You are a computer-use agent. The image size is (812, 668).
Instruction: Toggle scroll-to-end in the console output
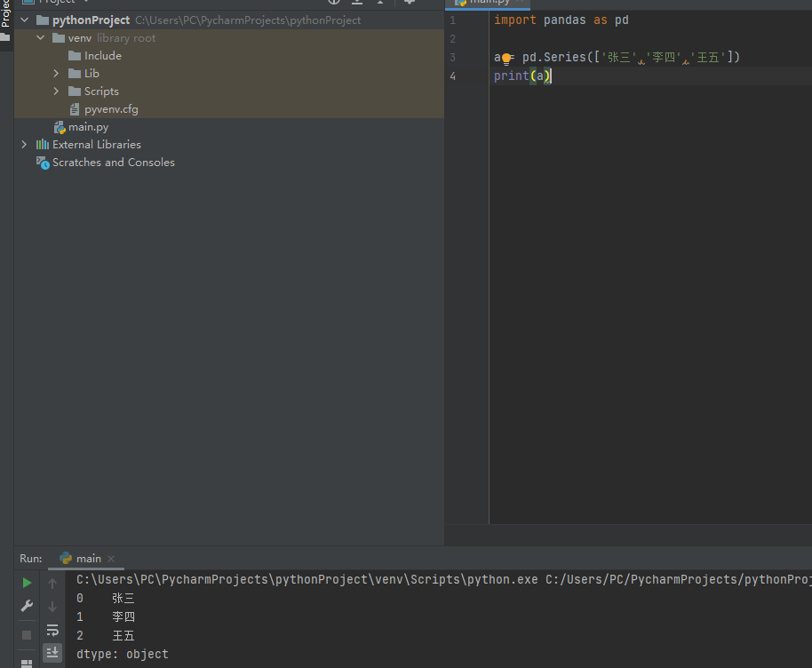point(52,652)
